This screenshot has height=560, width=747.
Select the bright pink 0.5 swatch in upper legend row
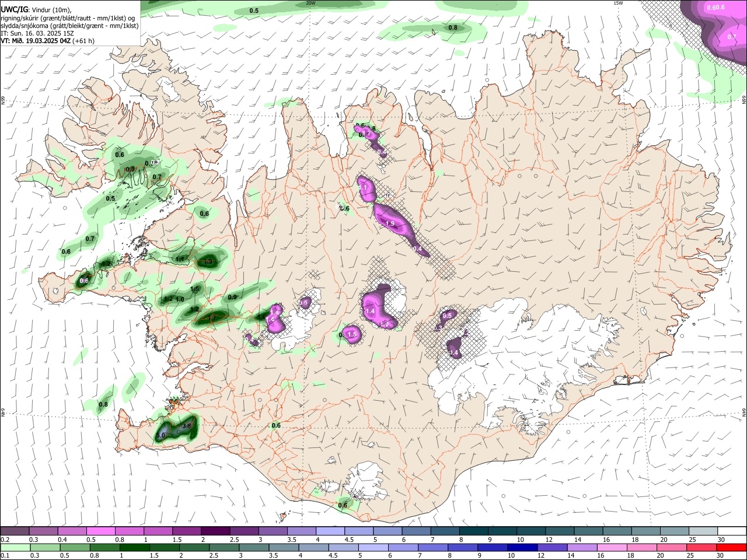(101, 530)
